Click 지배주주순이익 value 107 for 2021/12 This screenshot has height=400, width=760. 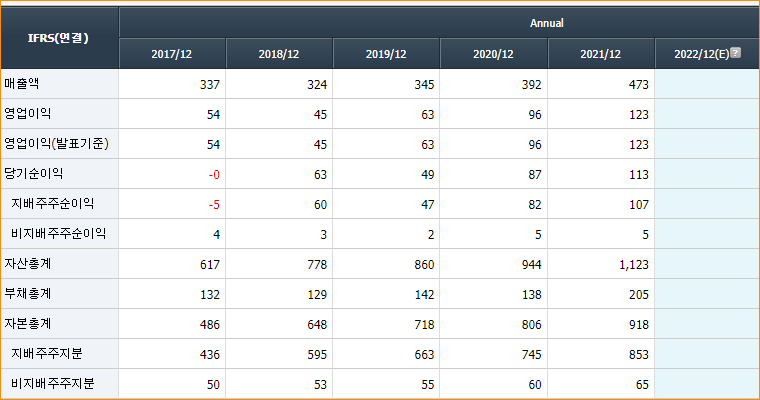click(639, 205)
